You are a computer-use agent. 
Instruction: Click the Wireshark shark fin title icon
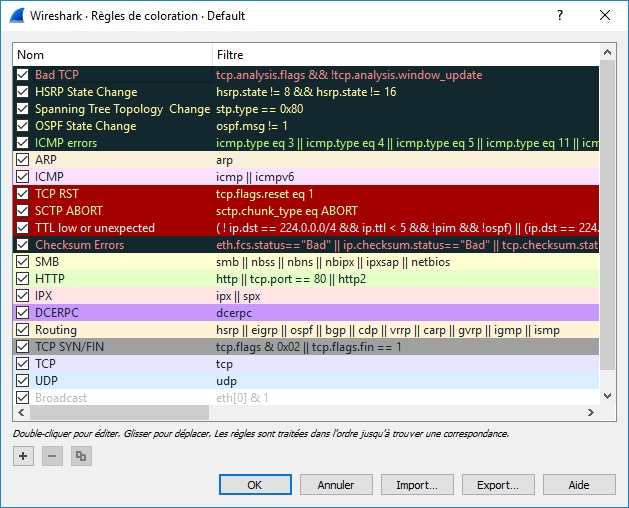point(17,16)
